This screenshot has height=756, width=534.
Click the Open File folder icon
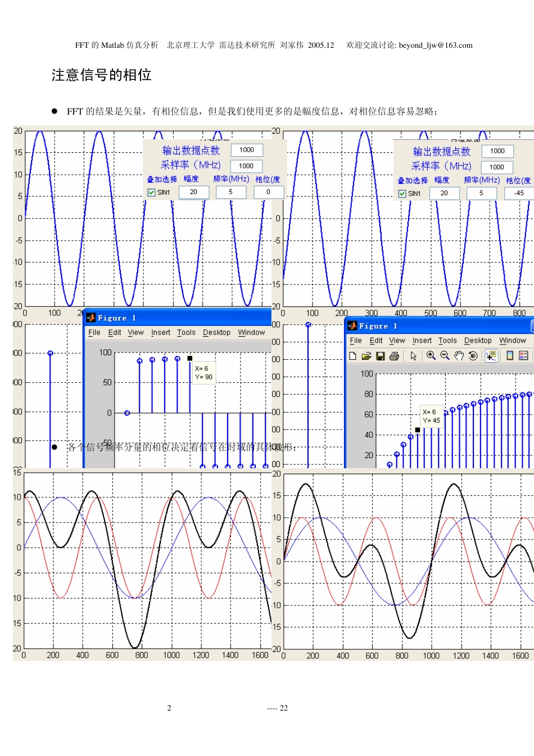pyautogui.click(x=366, y=356)
